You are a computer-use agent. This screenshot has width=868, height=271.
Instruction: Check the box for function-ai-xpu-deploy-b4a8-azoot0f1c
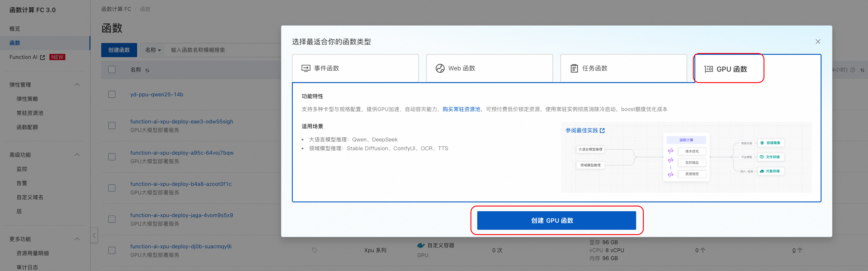(x=112, y=188)
